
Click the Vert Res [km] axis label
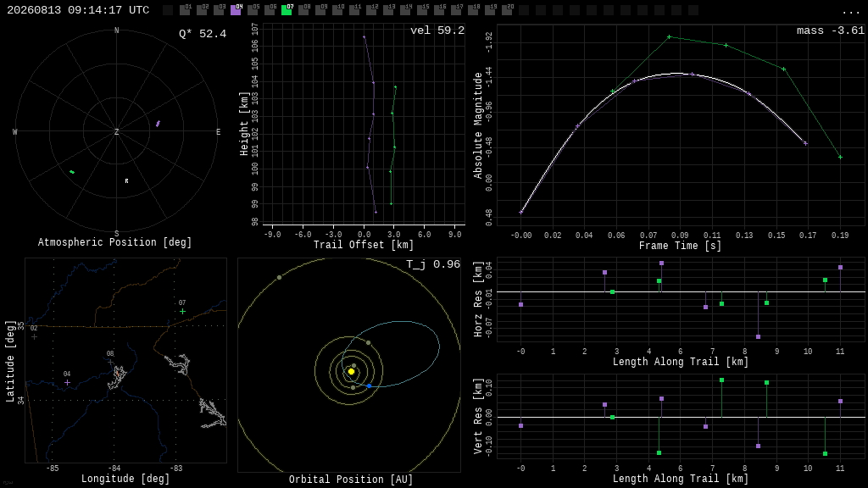[478, 416]
